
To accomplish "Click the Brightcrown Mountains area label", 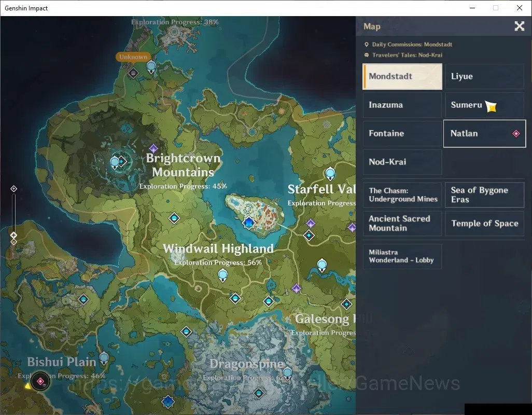I will pos(183,165).
